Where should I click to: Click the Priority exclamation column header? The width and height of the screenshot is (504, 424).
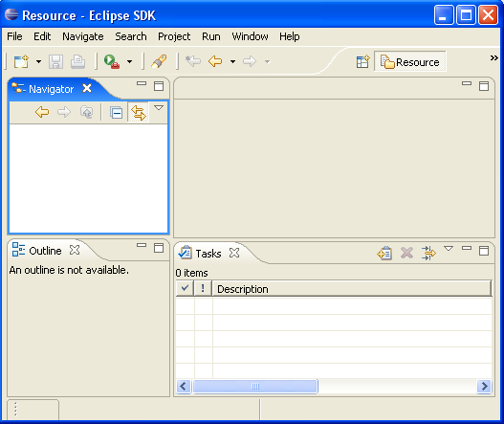[203, 288]
